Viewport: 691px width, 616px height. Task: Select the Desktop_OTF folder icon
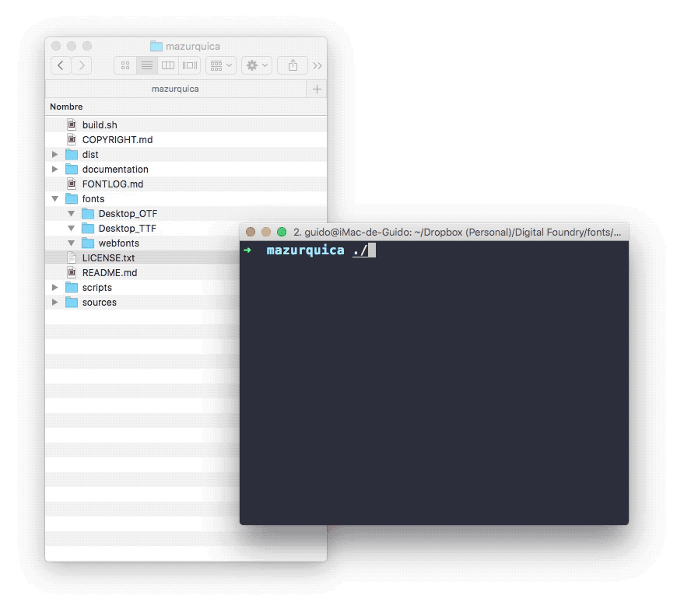(x=88, y=214)
